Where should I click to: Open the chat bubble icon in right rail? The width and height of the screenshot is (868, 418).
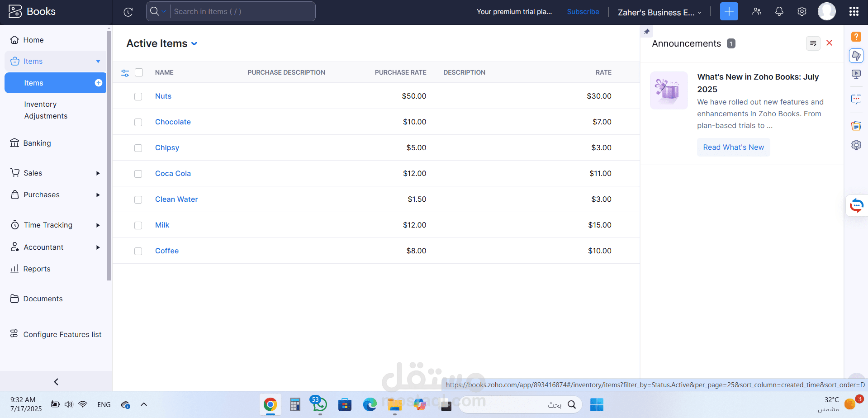pyautogui.click(x=856, y=100)
